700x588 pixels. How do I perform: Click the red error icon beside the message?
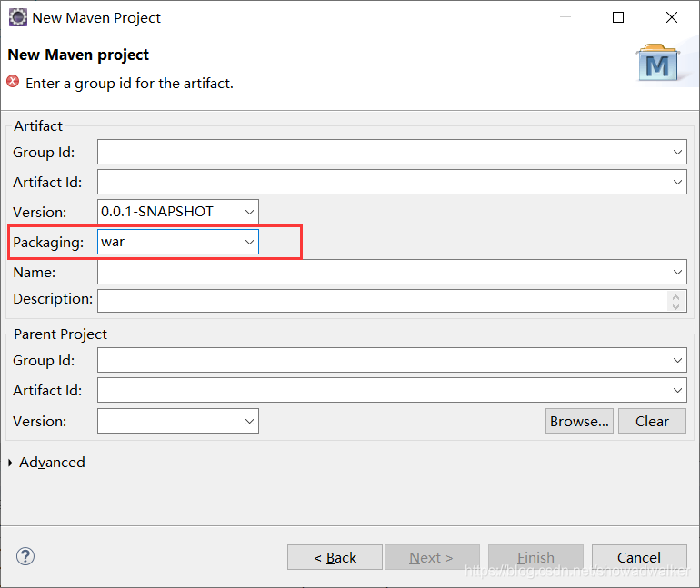[13, 82]
